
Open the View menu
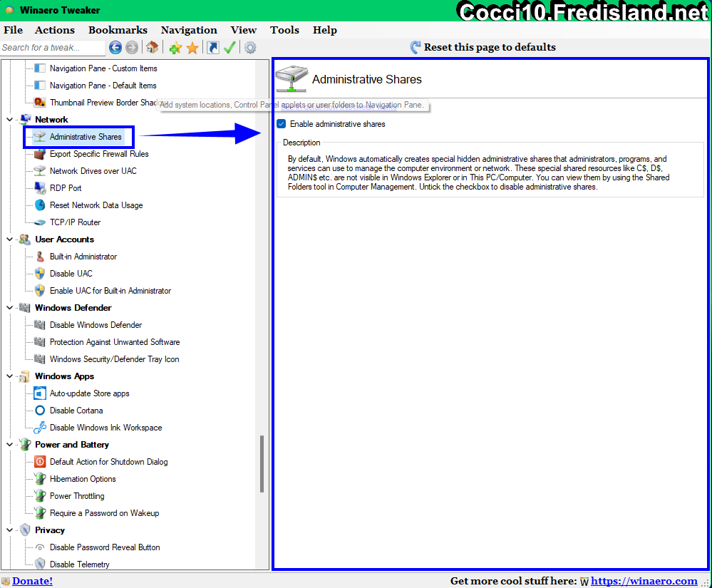coord(243,30)
